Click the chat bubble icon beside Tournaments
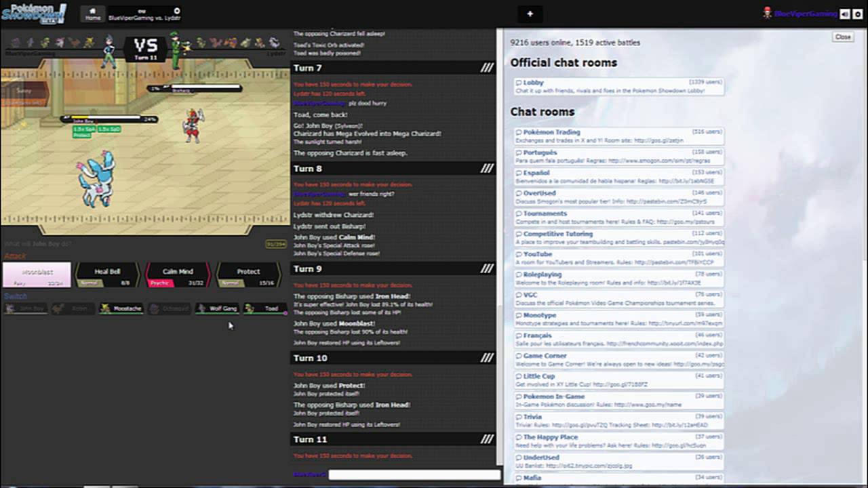This screenshot has width=868, height=488. tap(519, 214)
